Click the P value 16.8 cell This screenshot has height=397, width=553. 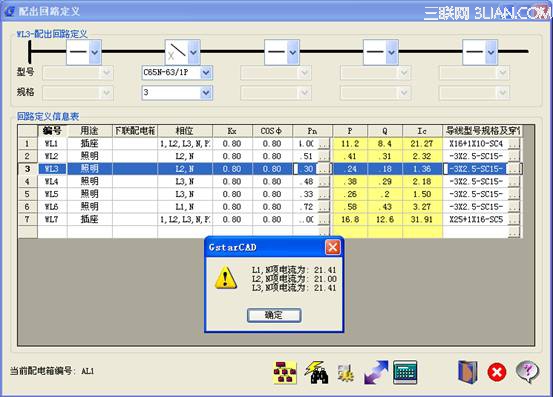point(350,219)
